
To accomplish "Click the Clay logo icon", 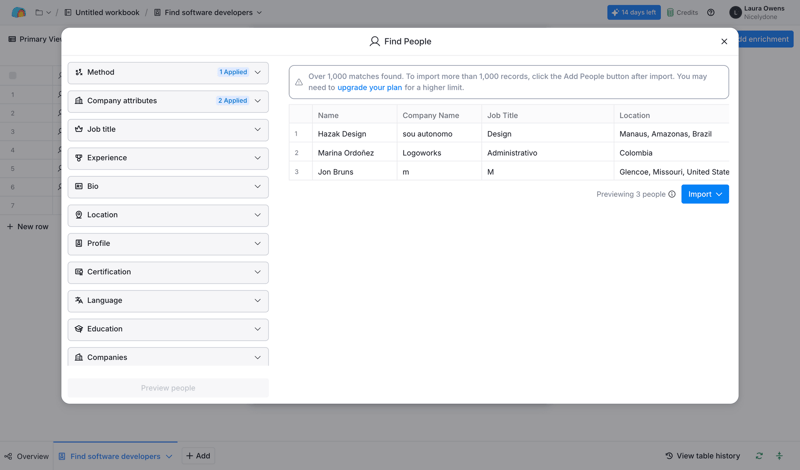I will [18, 12].
